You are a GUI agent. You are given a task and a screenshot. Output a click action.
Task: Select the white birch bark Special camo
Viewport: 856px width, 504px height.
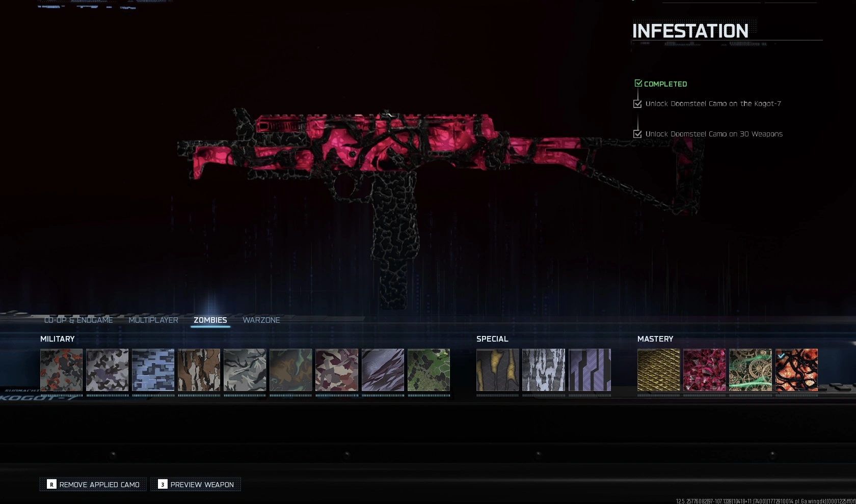tap(543, 370)
